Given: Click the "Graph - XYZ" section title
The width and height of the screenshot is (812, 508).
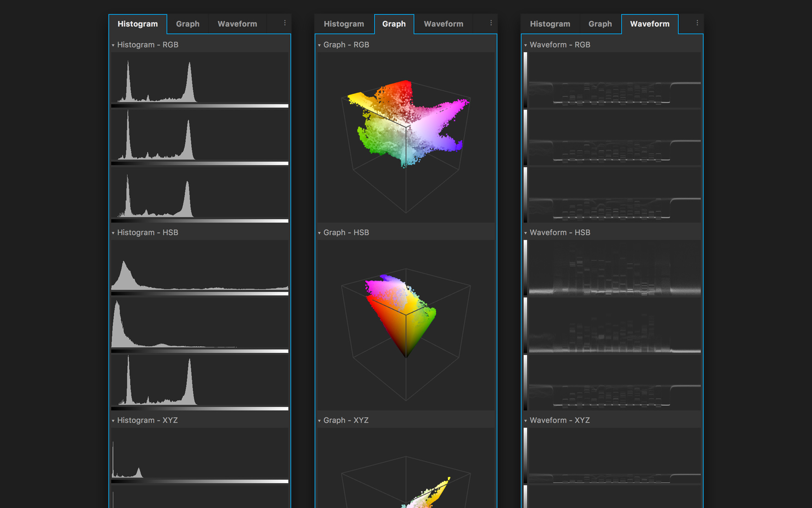Looking at the screenshot, I should [346, 420].
